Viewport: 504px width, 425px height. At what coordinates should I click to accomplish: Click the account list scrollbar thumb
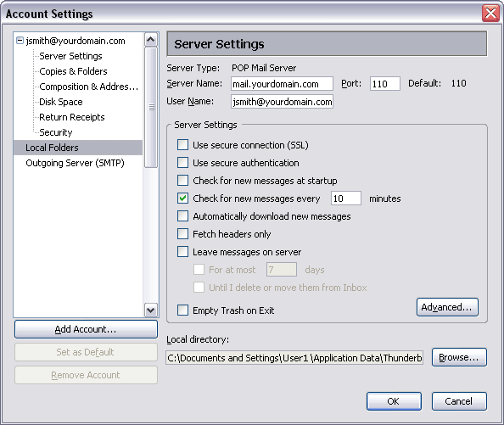[x=151, y=107]
